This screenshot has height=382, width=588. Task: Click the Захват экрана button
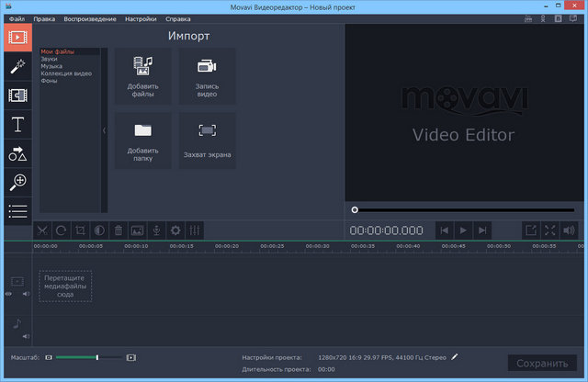tap(207, 140)
